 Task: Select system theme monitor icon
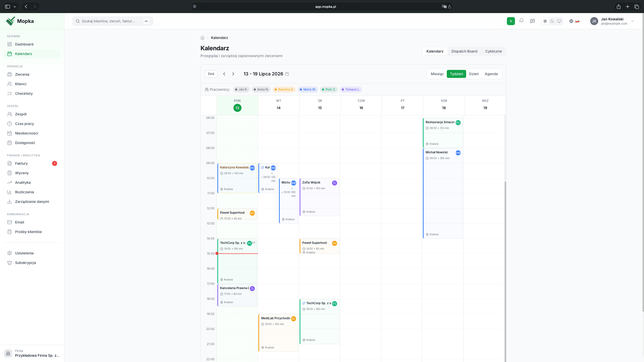pos(559,21)
